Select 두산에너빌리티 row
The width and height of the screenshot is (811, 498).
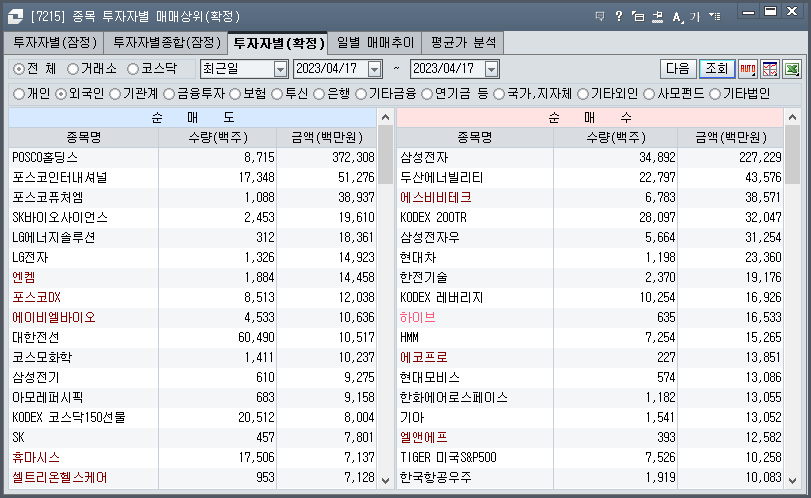click(590, 177)
